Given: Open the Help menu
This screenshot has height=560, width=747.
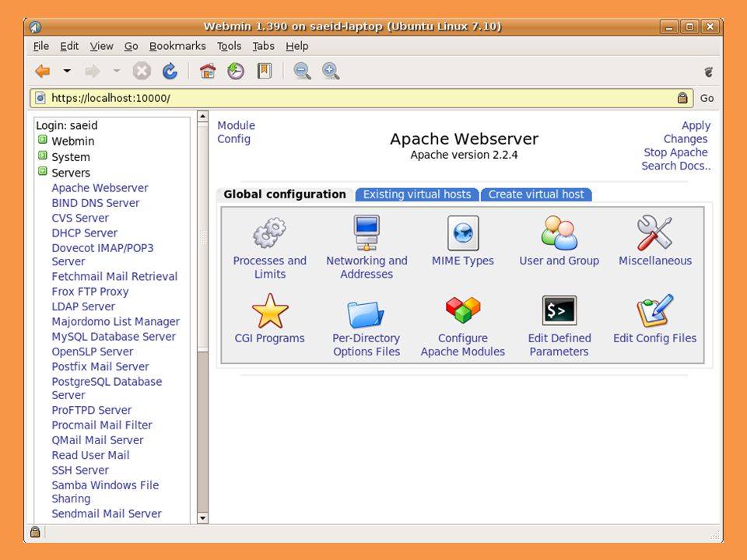Looking at the screenshot, I should [x=296, y=46].
